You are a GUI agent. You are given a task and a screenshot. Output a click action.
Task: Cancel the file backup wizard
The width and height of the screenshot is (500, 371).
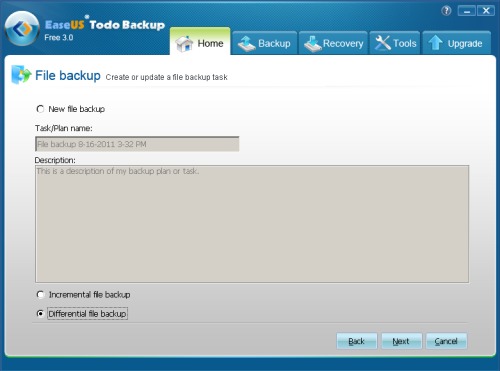[446, 341]
